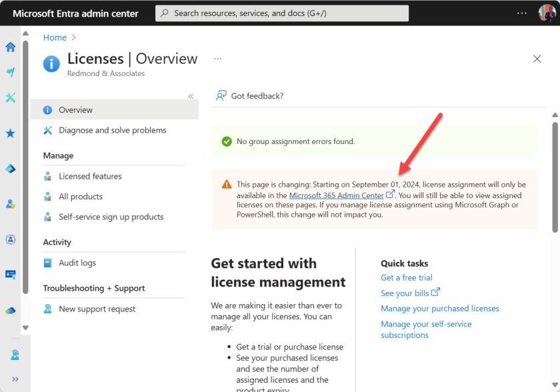The image size is (560, 392).
Task: Click the 'Redmond & Associates' tenant name
Action: pos(106,73)
